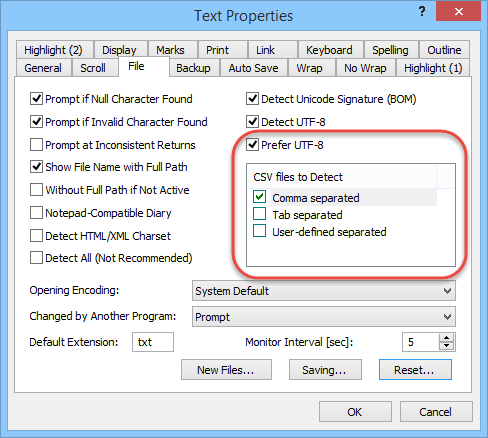This screenshot has width=488, height=438.
Task: Click the New Files... button
Action: click(226, 370)
